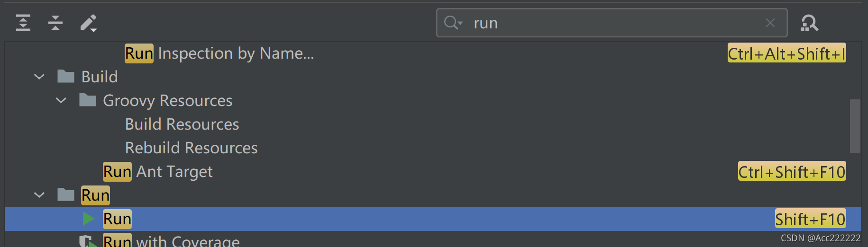Screen dimensions: 868x247
Task: Click the Collapse All toolbar icon
Action: (x=55, y=23)
